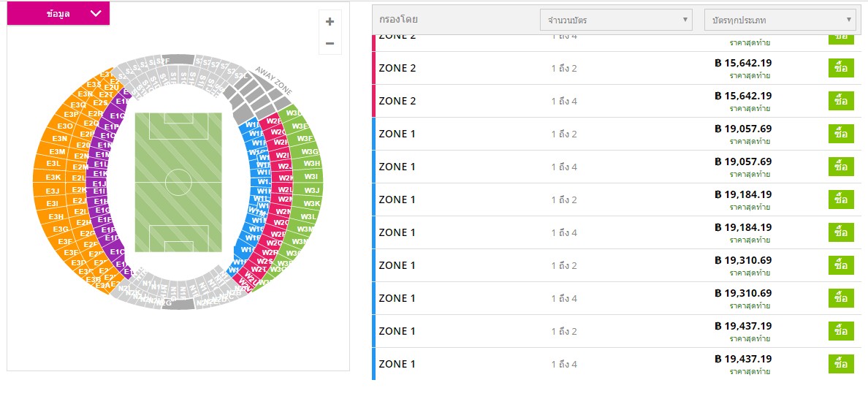Buy Zone 1 ticket 1 ถึง 4 at ฿19,437.19
Screen dimensions: 868x399
click(x=840, y=364)
